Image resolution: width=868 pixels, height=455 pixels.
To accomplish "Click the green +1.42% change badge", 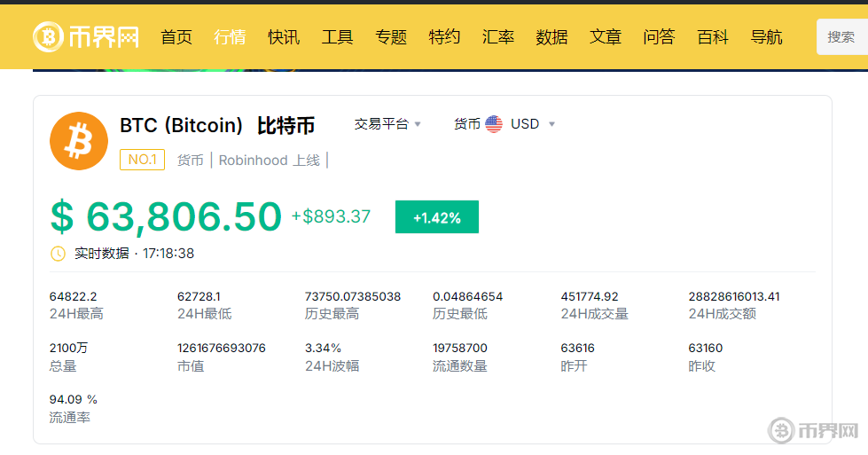I will [x=436, y=217].
